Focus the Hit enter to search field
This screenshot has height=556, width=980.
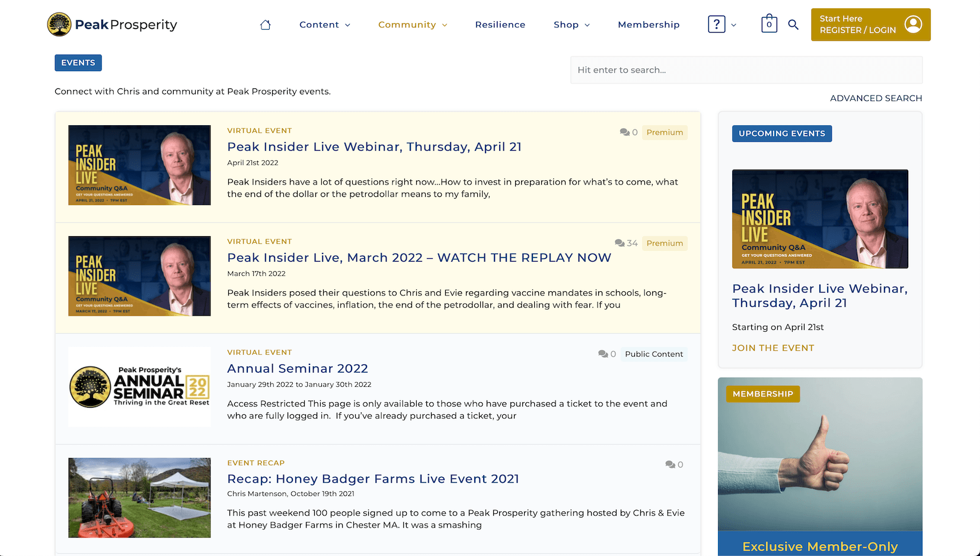(x=746, y=70)
